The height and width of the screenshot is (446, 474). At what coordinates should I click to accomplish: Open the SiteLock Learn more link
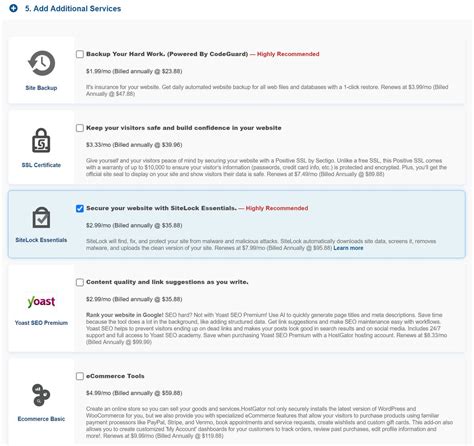click(348, 248)
